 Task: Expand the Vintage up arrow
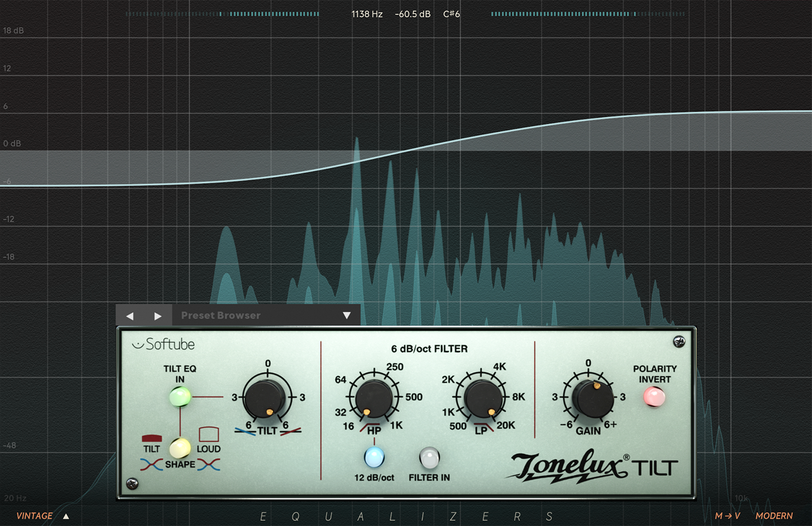(x=66, y=516)
